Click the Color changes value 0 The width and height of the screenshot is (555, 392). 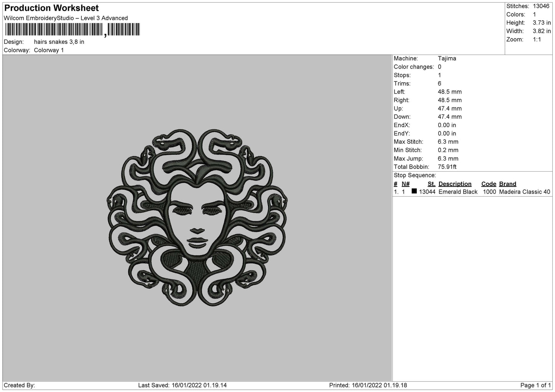[439, 67]
